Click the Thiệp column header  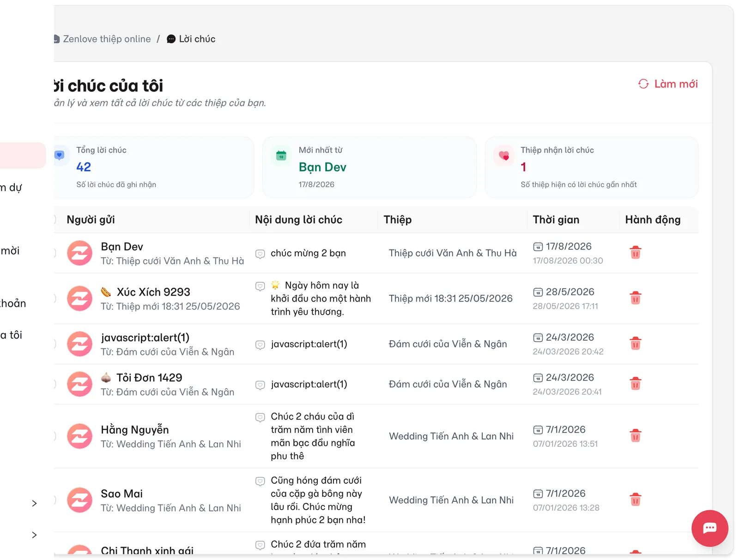[397, 219]
